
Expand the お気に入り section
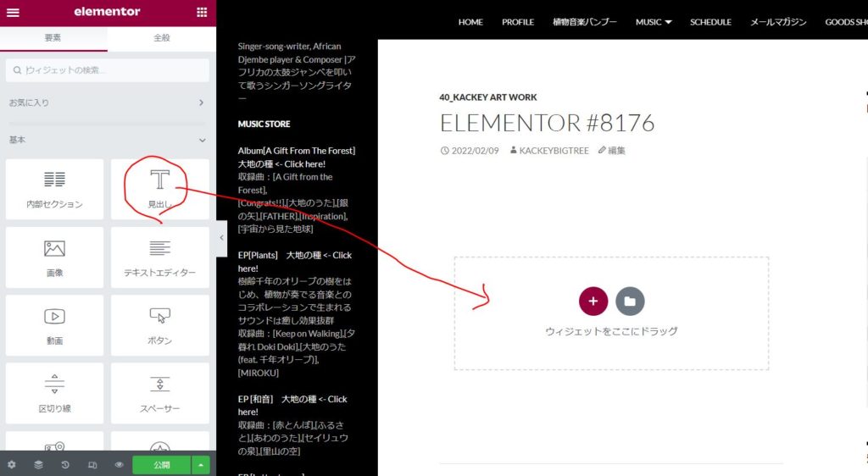point(108,102)
